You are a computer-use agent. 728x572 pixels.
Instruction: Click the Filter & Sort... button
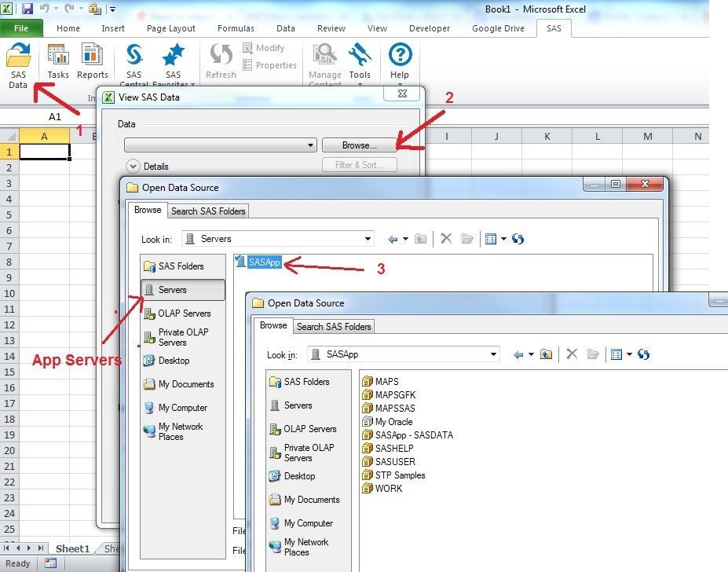360,165
